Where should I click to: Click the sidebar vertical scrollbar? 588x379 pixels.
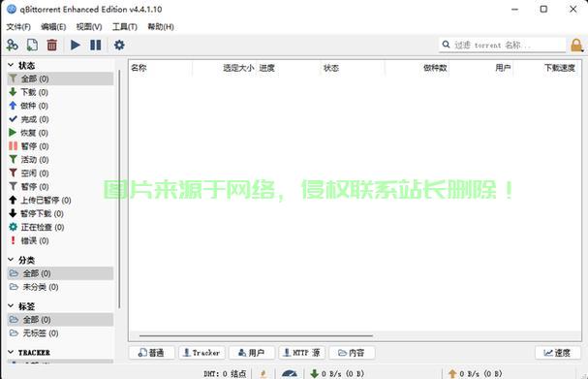119,189
